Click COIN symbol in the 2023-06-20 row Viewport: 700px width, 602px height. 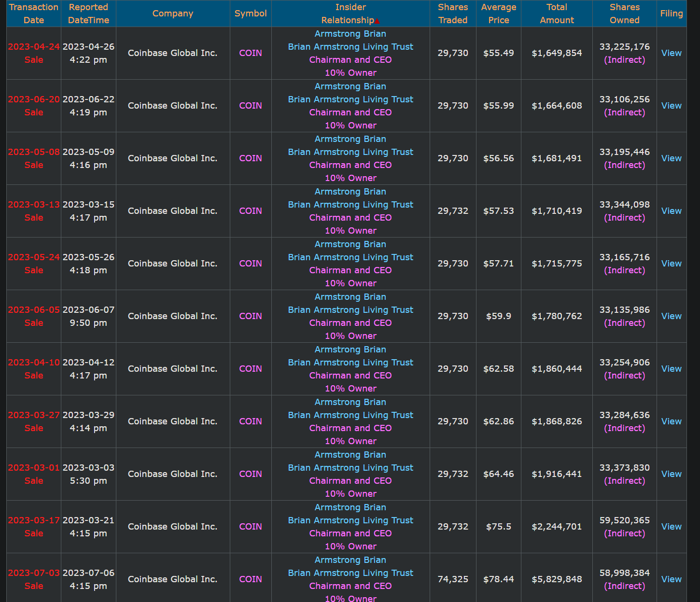[x=251, y=106]
